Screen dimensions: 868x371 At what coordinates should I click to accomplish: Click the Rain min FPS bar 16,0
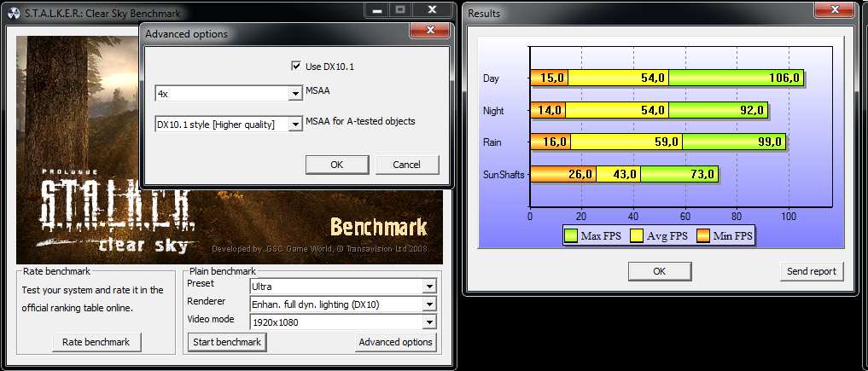[551, 142]
